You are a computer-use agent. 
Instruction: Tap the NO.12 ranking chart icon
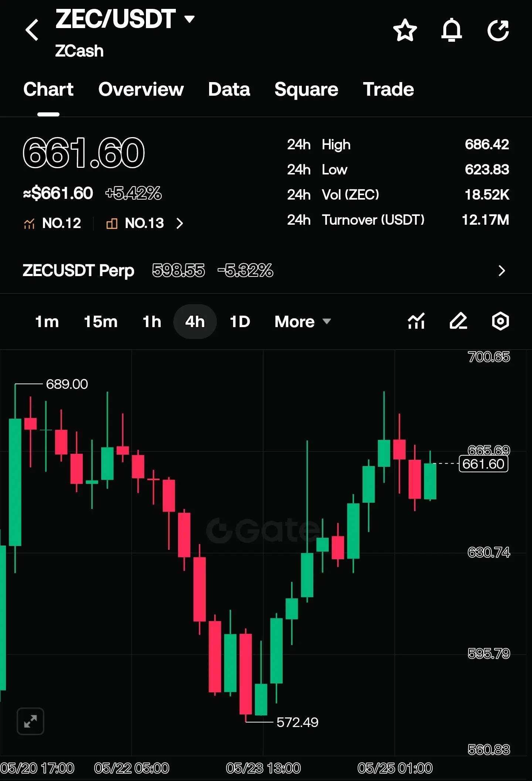[29, 223]
